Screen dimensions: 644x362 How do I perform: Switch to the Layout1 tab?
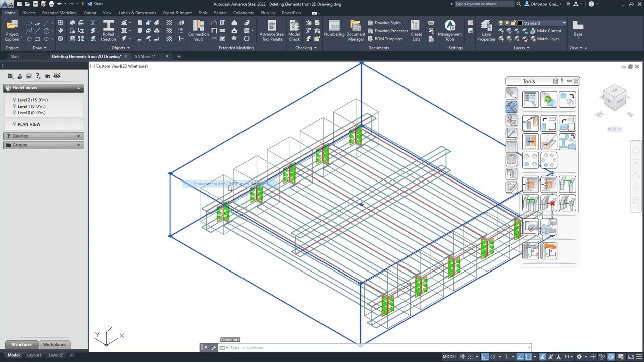(x=34, y=355)
